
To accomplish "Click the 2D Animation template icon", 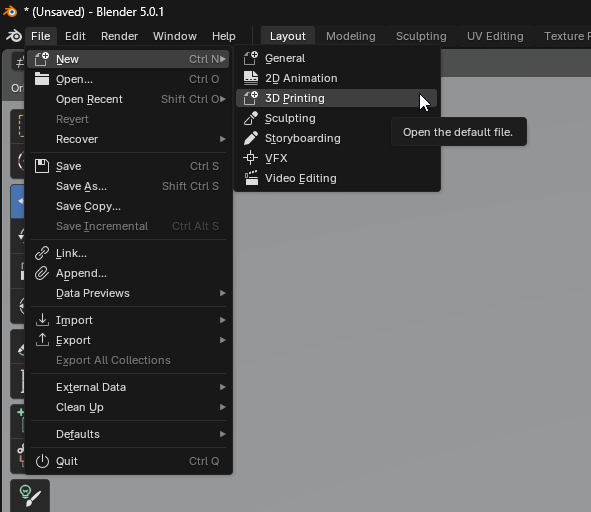I will pyautogui.click(x=251, y=78).
